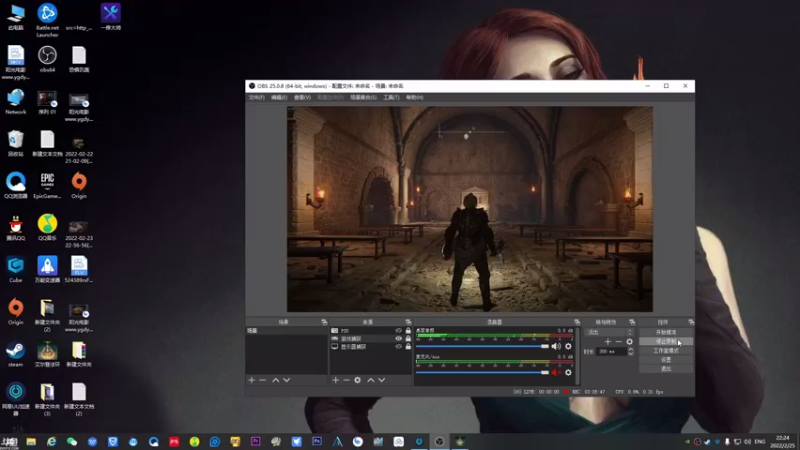This screenshot has width=800, height=450.
Task: Open Premiere Pro from the taskbar
Action: click(256, 441)
